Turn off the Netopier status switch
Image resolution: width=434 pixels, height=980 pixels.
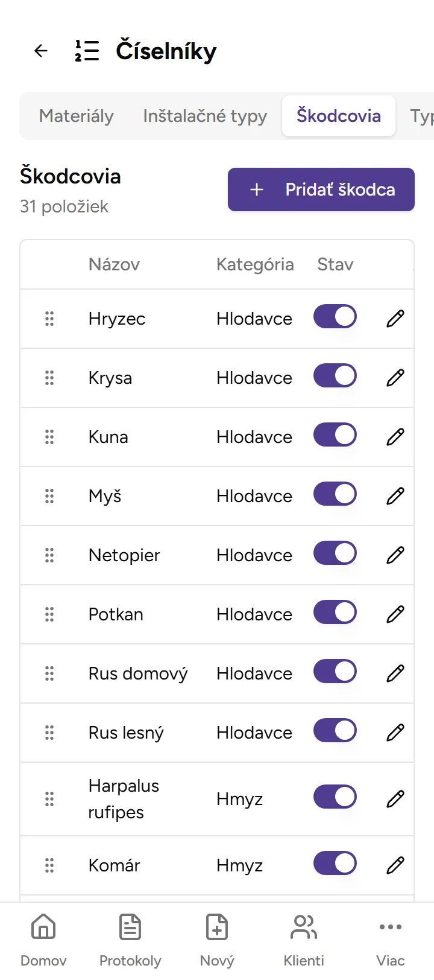click(x=335, y=553)
